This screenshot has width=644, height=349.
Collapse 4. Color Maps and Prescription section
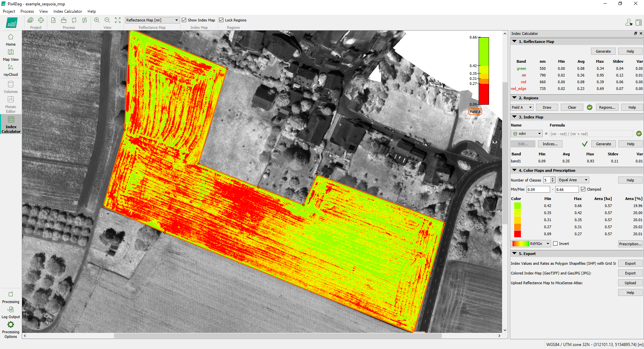pyautogui.click(x=515, y=170)
